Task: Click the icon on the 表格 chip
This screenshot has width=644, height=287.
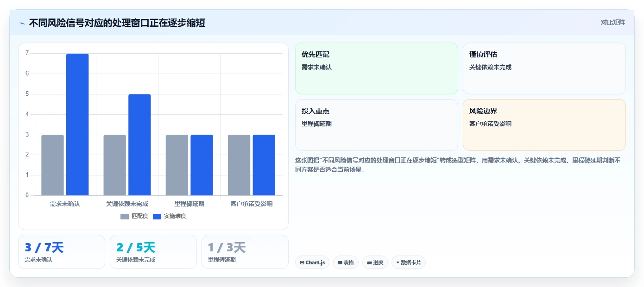Action: 340,262
